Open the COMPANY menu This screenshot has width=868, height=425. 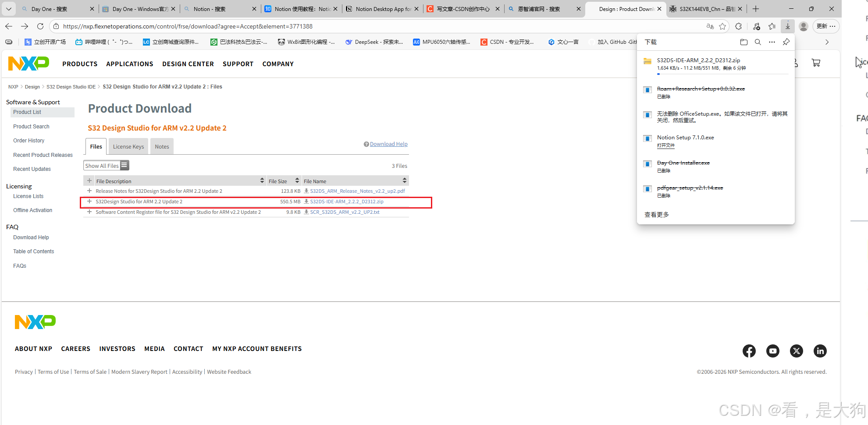point(278,64)
